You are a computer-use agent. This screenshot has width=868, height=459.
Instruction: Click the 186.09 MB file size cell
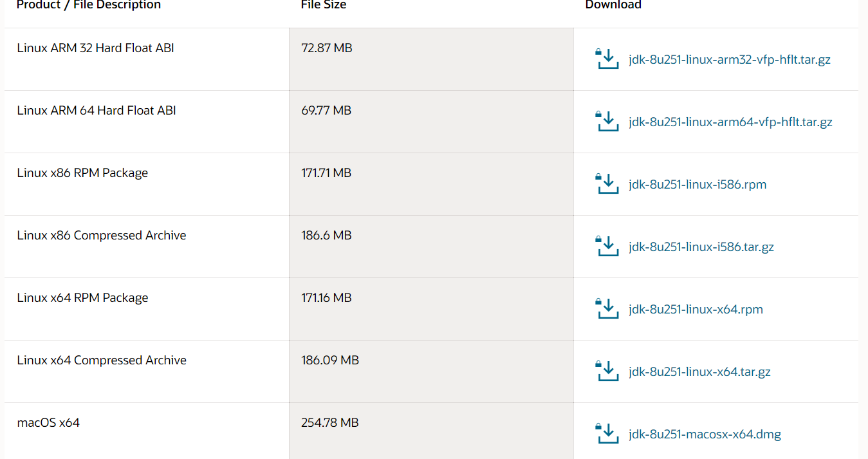coord(431,371)
